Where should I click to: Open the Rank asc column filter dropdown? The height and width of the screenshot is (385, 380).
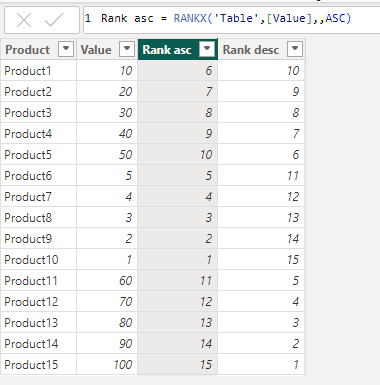pos(207,49)
